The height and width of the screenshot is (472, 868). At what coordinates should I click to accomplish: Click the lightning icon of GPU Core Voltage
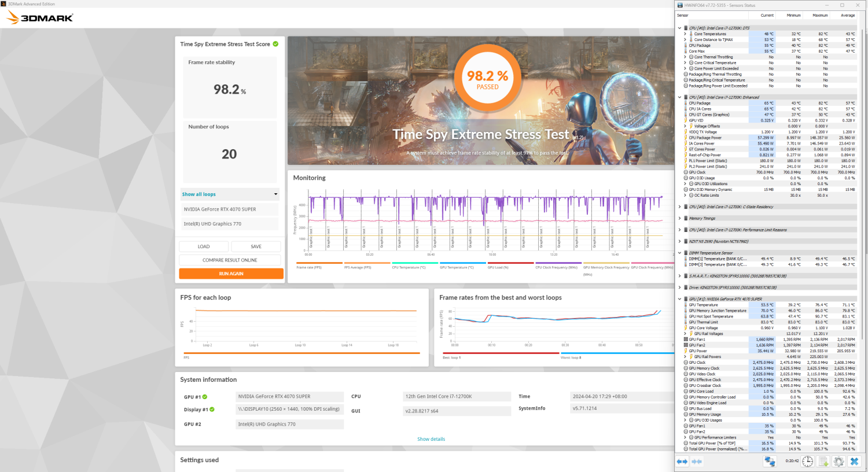[x=686, y=328]
